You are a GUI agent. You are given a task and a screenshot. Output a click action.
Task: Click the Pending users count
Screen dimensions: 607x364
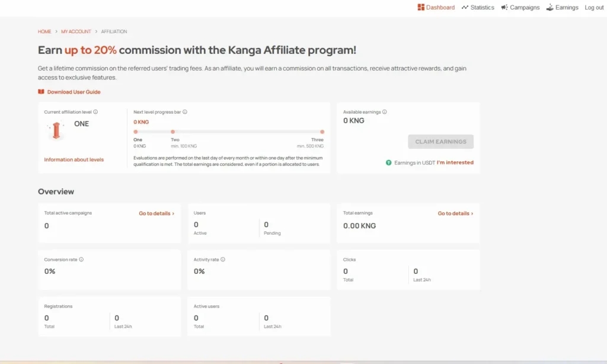[266, 225]
